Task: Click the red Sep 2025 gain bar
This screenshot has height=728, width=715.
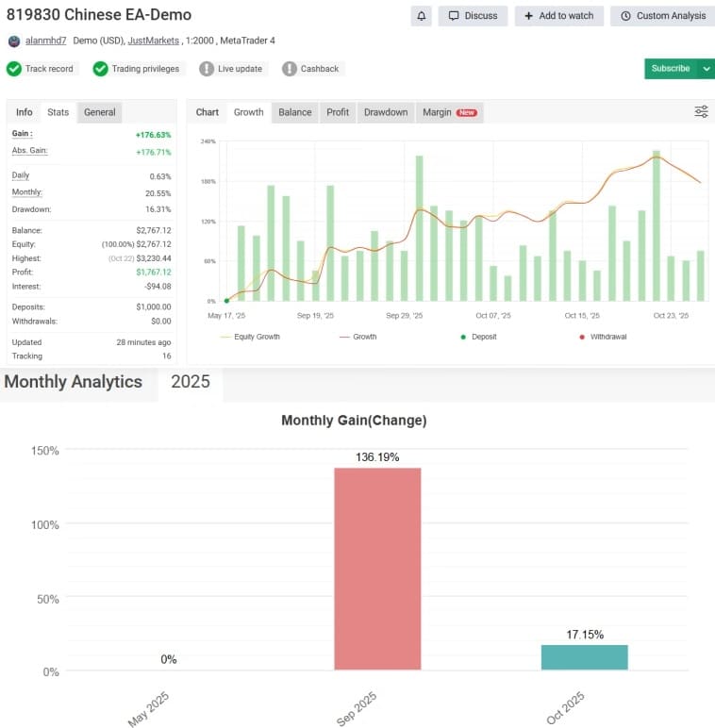Action: point(377,569)
